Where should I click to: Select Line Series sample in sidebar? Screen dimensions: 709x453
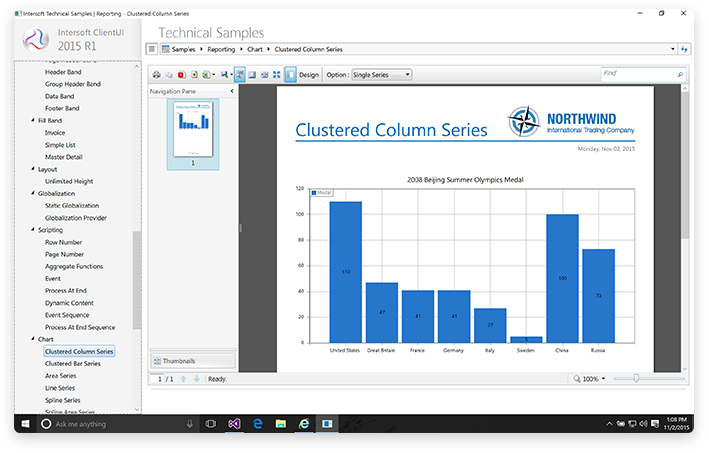[60, 388]
